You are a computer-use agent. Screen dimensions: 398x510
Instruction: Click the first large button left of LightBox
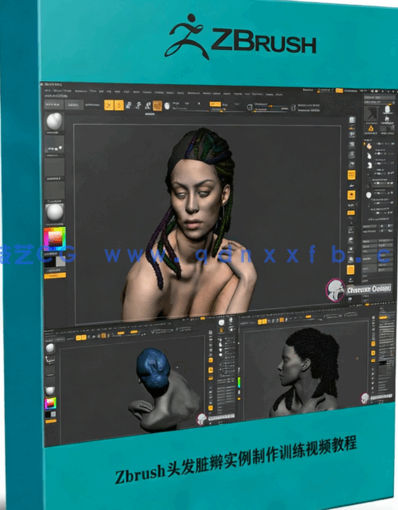point(53,104)
